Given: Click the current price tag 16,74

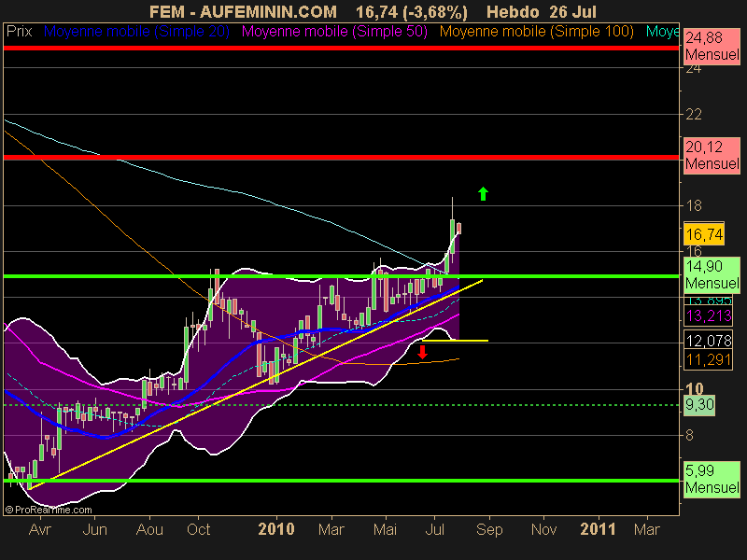Looking at the screenshot, I should tap(704, 234).
